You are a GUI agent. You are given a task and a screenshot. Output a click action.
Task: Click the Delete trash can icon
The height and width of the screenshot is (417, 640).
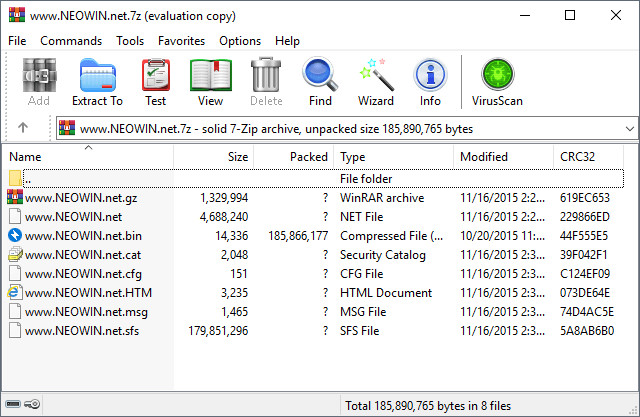coord(266,75)
